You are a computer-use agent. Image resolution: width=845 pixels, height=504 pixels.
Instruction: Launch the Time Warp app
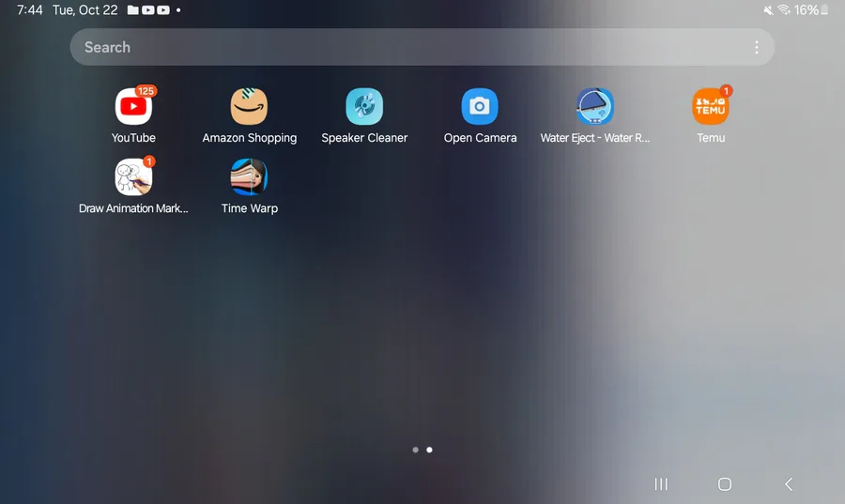coord(249,177)
